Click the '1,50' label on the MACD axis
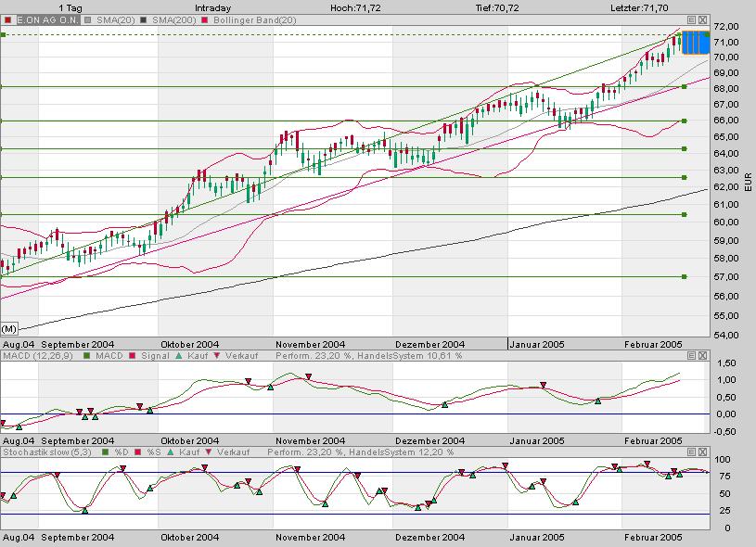 pos(726,363)
